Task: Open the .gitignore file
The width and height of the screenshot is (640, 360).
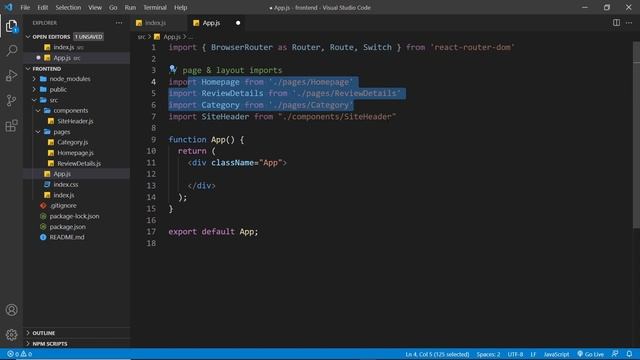Action: point(77,206)
